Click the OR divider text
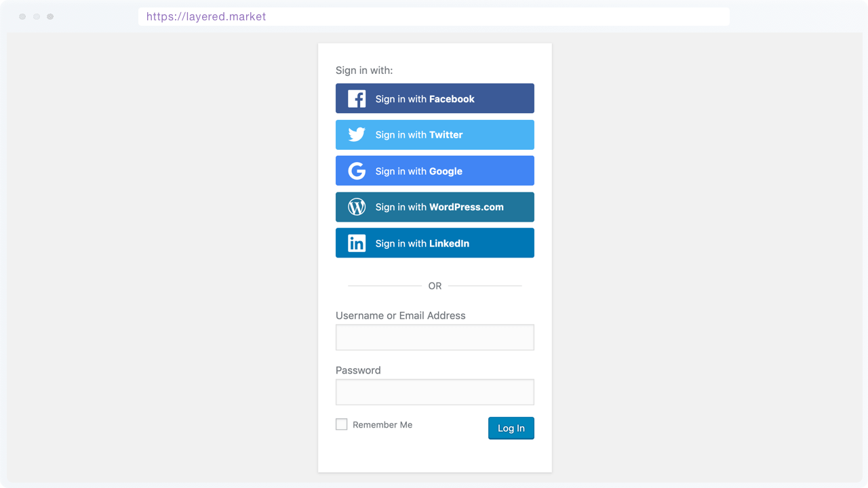This screenshot has width=868, height=488. (x=435, y=286)
